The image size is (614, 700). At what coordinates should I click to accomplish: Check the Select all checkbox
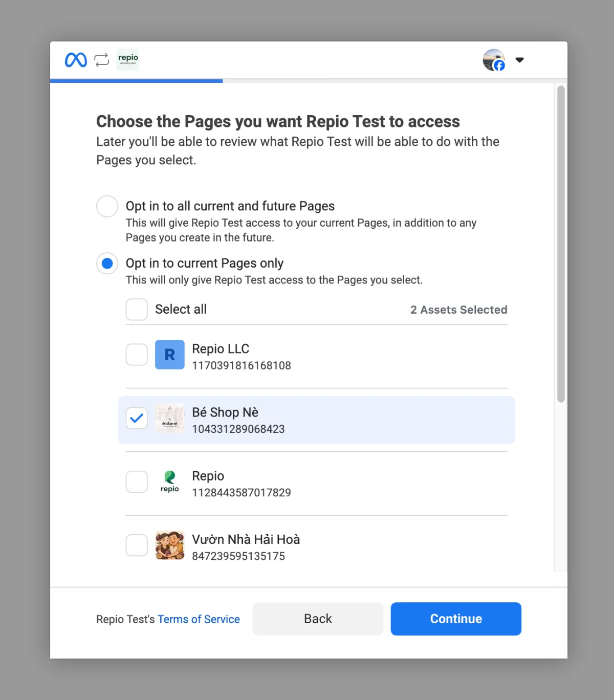pos(137,310)
